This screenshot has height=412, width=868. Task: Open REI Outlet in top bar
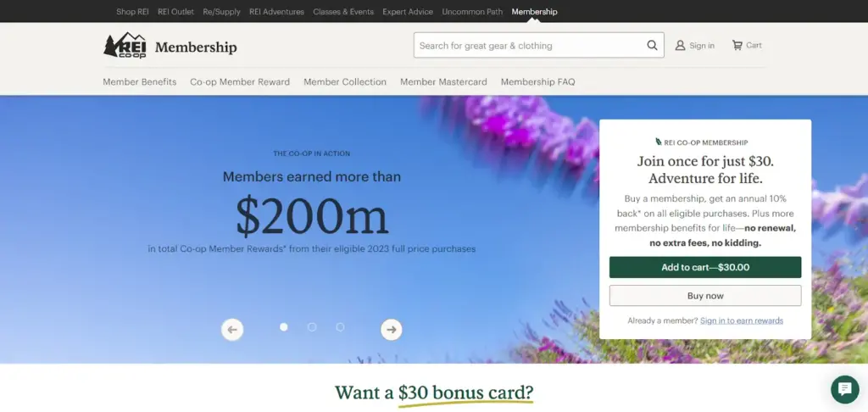(175, 12)
